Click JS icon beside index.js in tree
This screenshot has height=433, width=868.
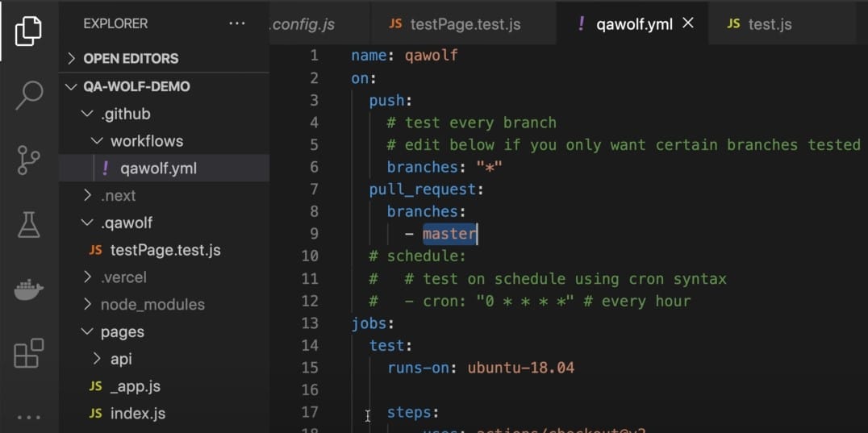96,413
